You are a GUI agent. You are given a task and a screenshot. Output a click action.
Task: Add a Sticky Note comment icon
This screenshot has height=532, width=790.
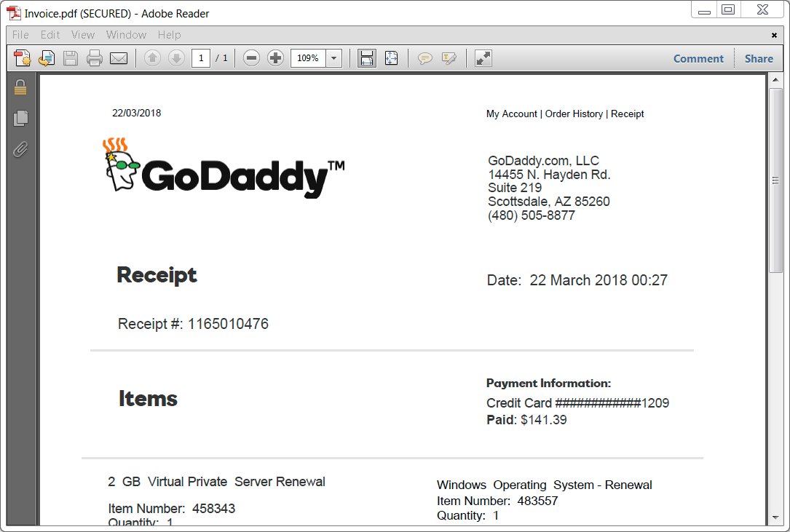(x=424, y=58)
